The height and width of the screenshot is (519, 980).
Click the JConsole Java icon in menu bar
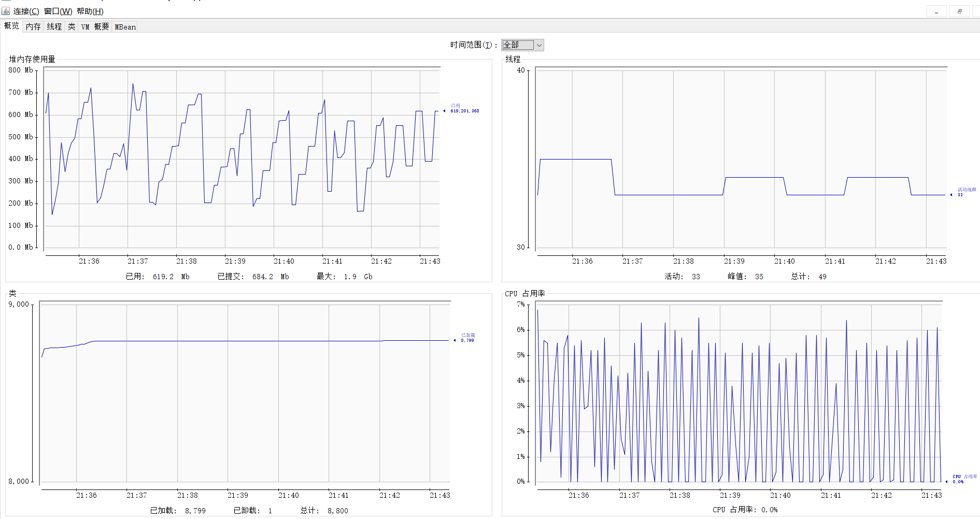pyautogui.click(x=6, y=11)
